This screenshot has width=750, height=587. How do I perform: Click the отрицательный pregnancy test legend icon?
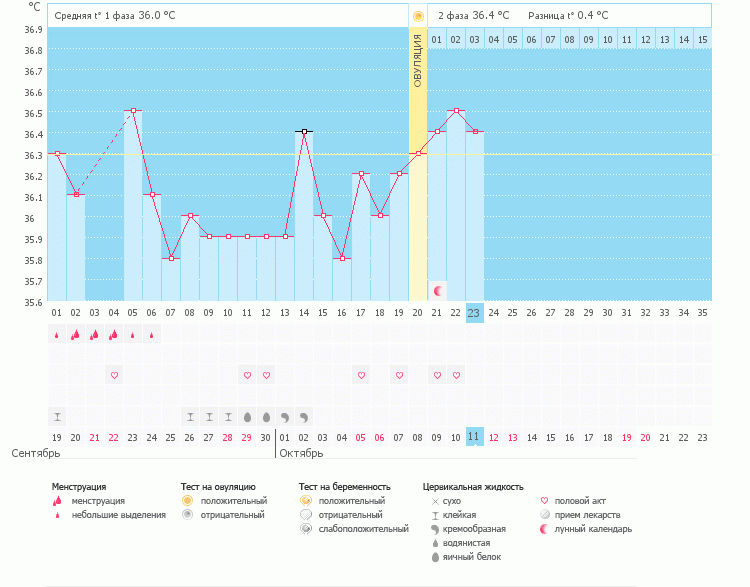305,514
